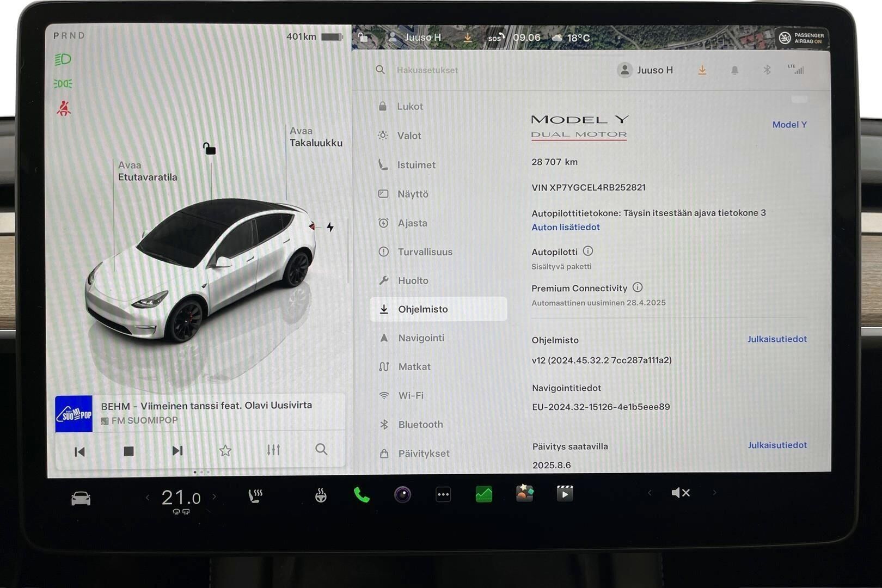
Task: Tap status bar lock icon
Action: 363,38
